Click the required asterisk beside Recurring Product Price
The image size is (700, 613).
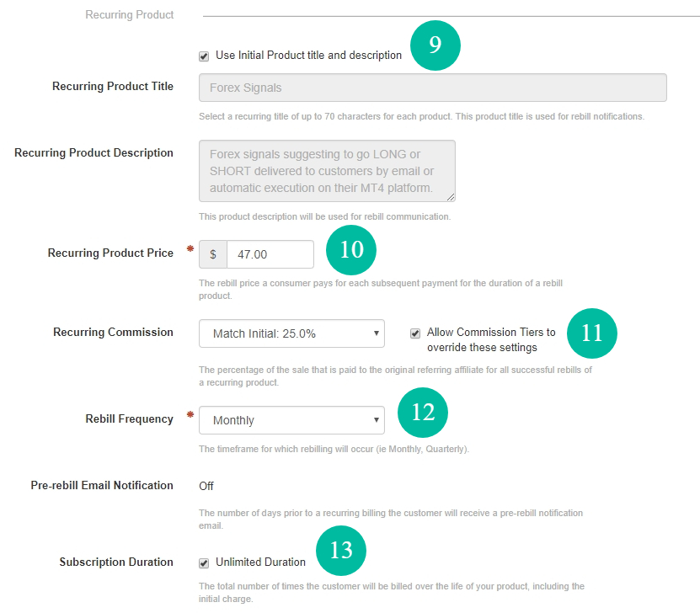coord(189,248)
